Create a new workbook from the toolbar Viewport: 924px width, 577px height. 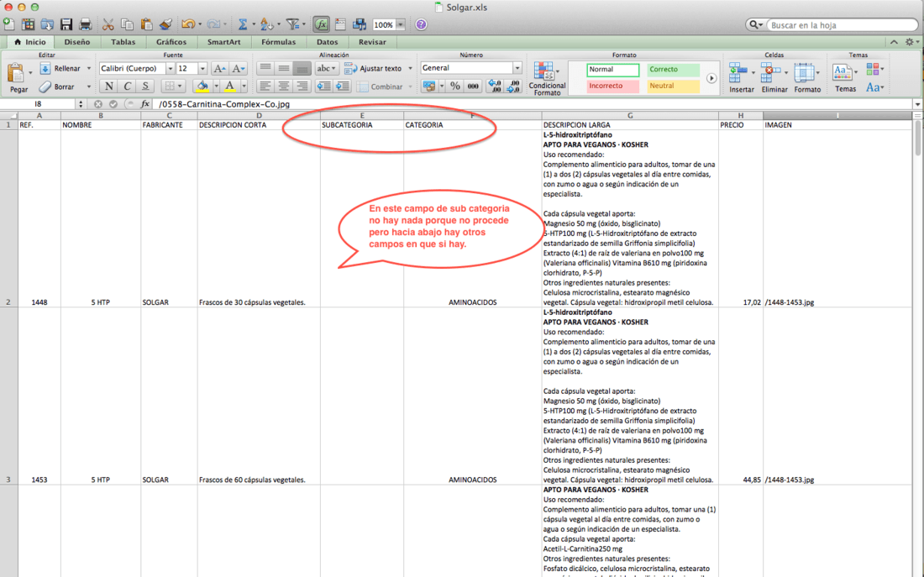pyautogui.click(x=9, y=24)
